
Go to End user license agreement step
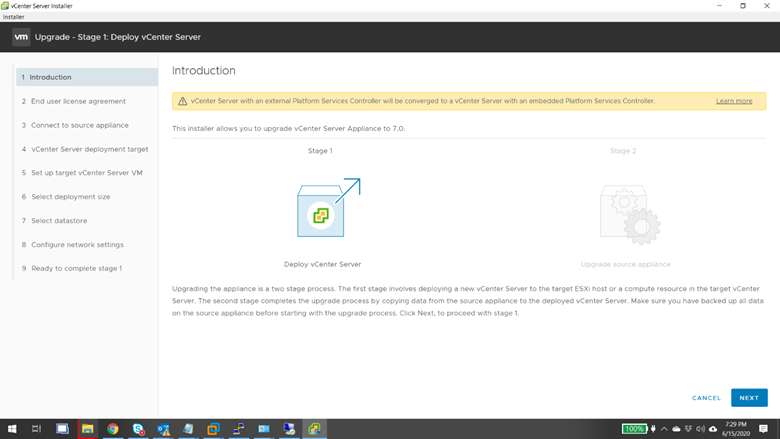(x=78, y=101)
